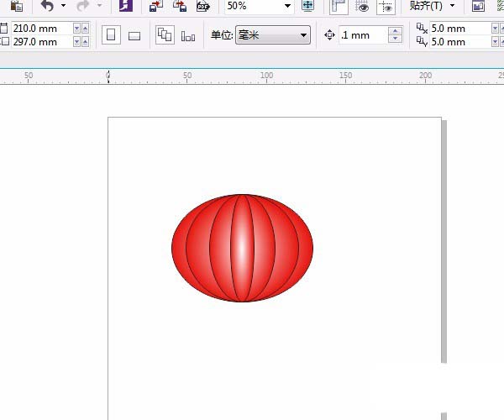504x420 pixels.
Task: Click the page height icon
Action: [x=4, y=42]
